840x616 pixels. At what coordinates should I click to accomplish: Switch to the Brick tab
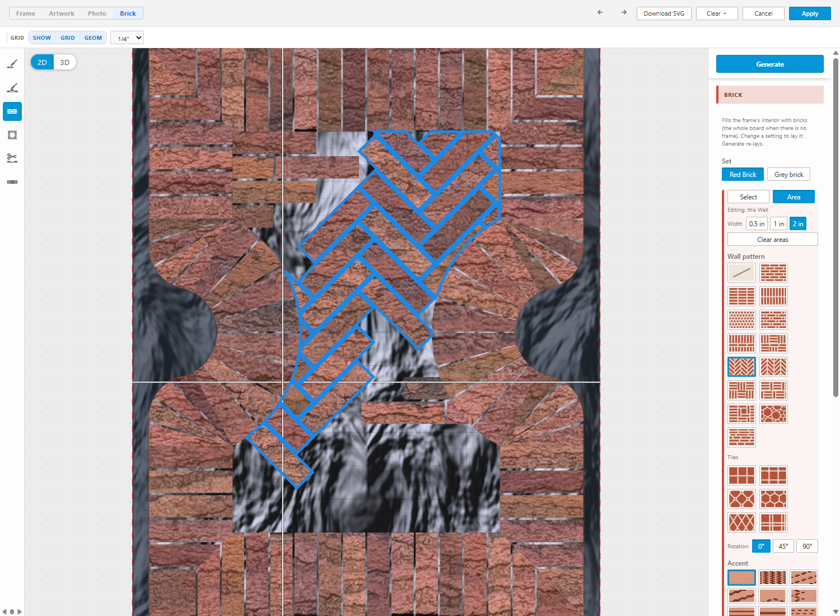click(x=128, y=13)
